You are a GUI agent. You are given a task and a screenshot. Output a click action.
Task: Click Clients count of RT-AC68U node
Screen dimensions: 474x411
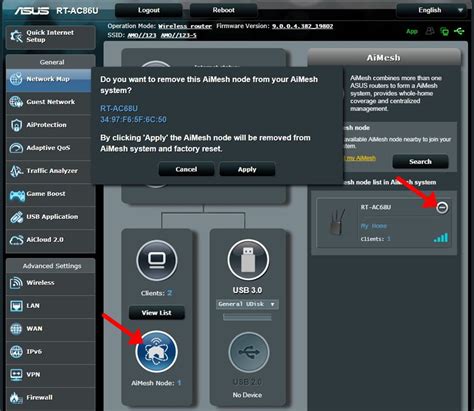(388, 239)
